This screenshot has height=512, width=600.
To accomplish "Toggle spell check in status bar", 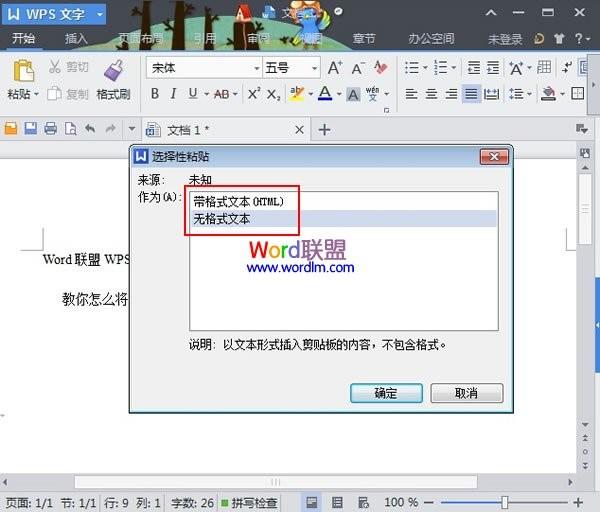I will [250, 502].
